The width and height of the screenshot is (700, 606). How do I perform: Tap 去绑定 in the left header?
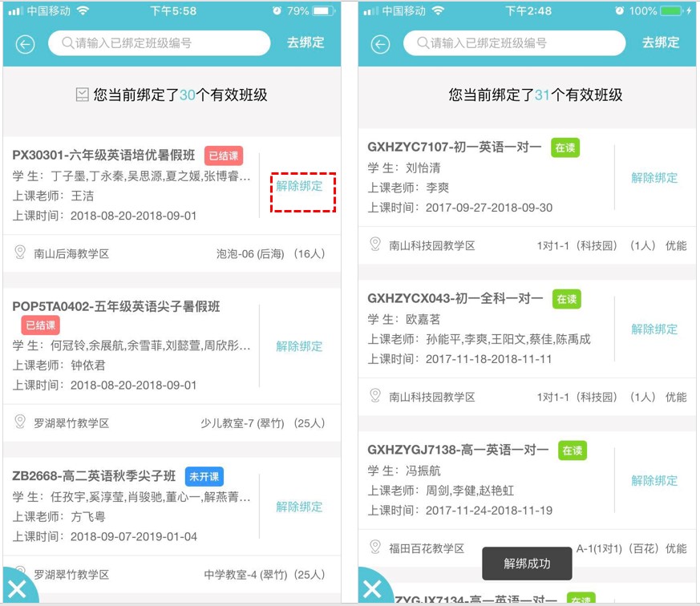coord(305,42)
